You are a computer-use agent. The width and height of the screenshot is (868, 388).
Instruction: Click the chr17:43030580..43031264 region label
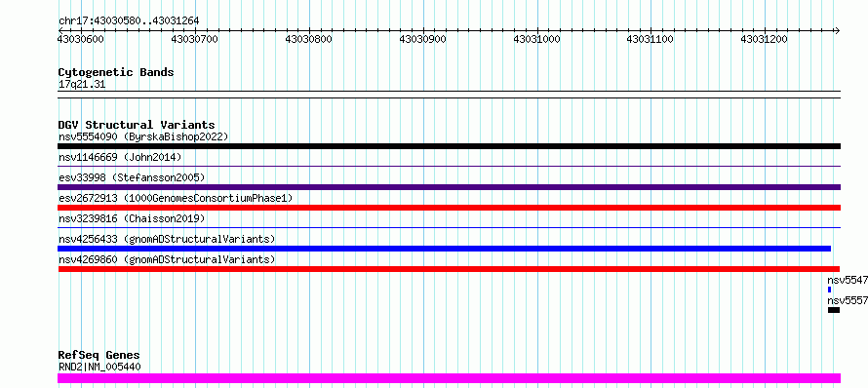(129, 21)
